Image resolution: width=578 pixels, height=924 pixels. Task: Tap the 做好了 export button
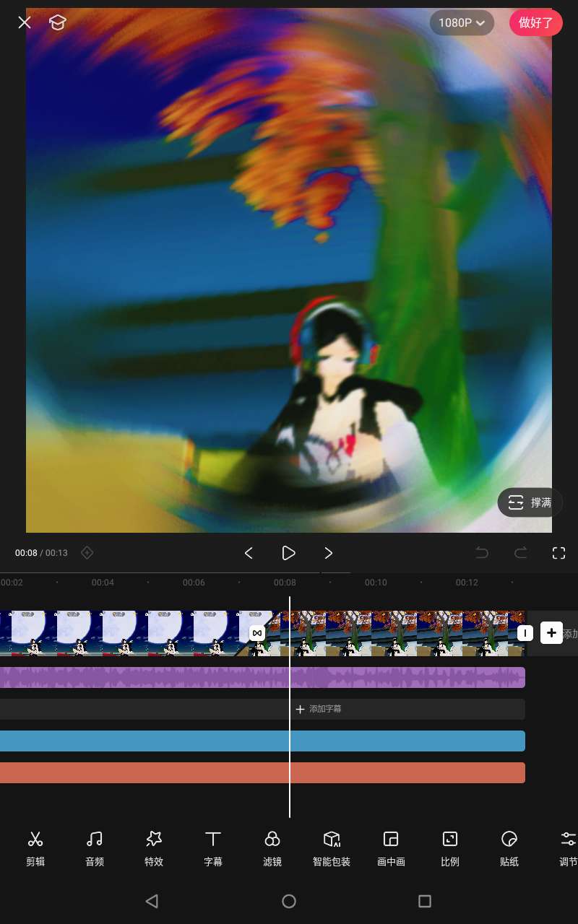pos(535,22)
